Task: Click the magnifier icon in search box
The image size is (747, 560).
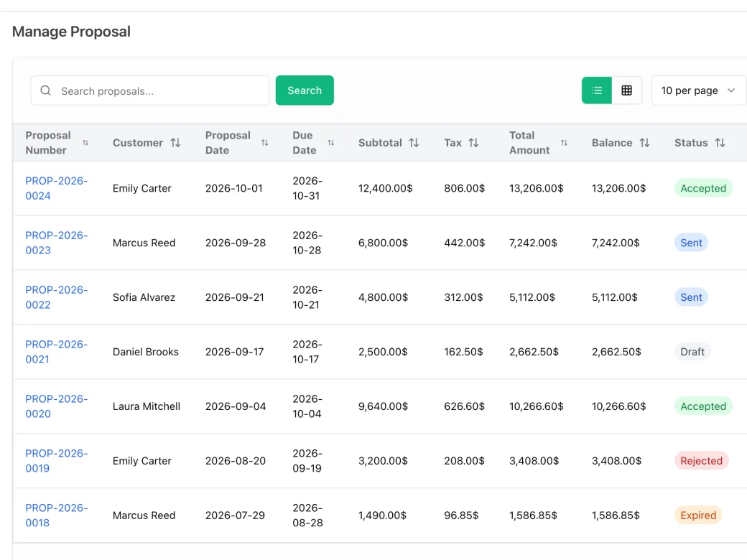Action: 46,90
